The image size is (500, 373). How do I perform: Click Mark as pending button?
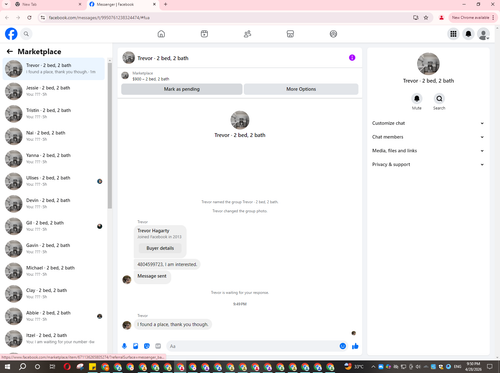182,89
